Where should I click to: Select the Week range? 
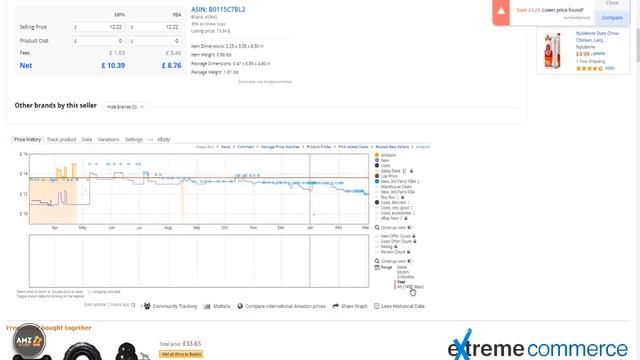402,267
